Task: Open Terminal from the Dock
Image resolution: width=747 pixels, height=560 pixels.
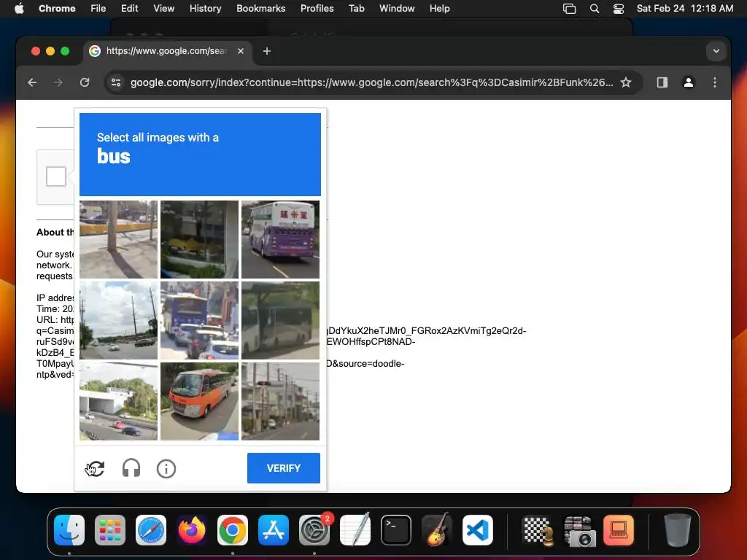Action: tap(396, 530)
